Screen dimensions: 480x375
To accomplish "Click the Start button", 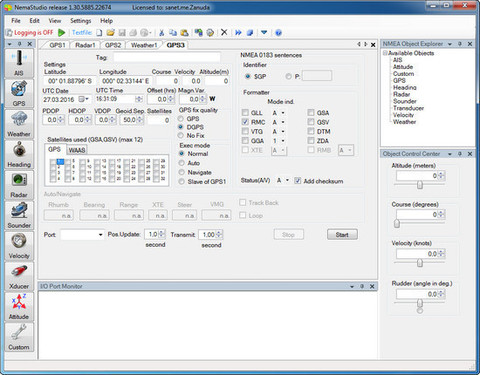I will [x=342, y=235].
